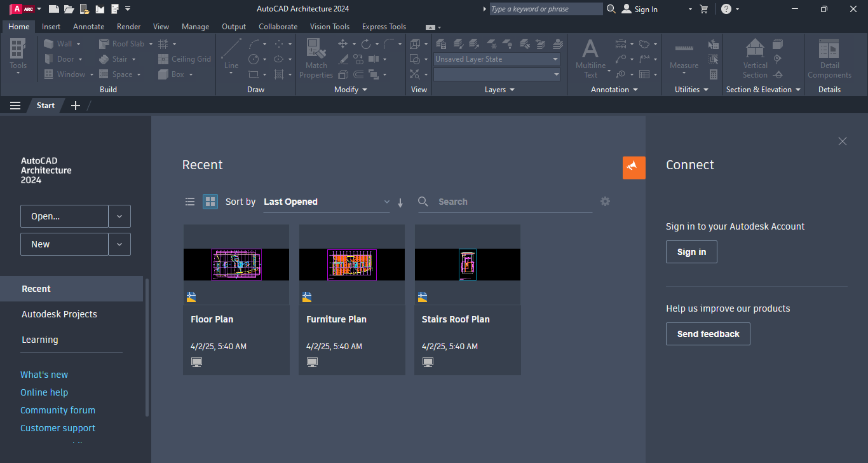Open the Community forum link
The height and width of the screenshot is (463, 868).
58,410
